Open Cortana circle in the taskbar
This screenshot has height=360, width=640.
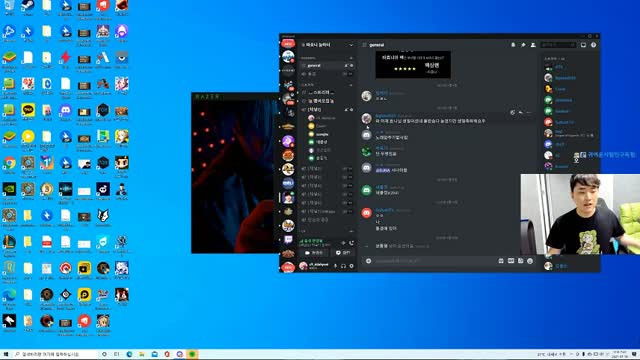pyautogui.click(x=104, y=354)
